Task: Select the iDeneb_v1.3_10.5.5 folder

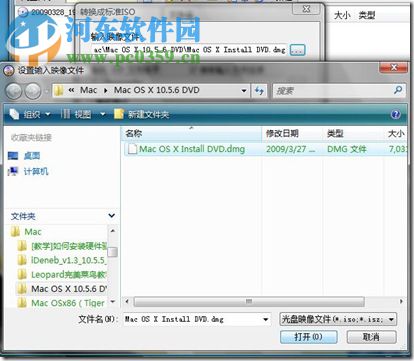Action: (x=68, y=260)
